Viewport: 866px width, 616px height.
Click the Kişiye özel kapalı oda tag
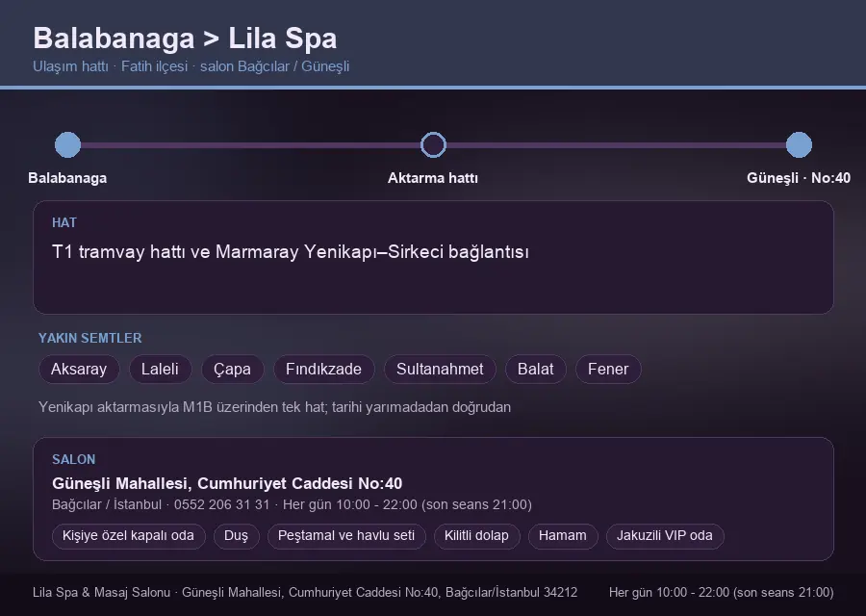point(129,536)
